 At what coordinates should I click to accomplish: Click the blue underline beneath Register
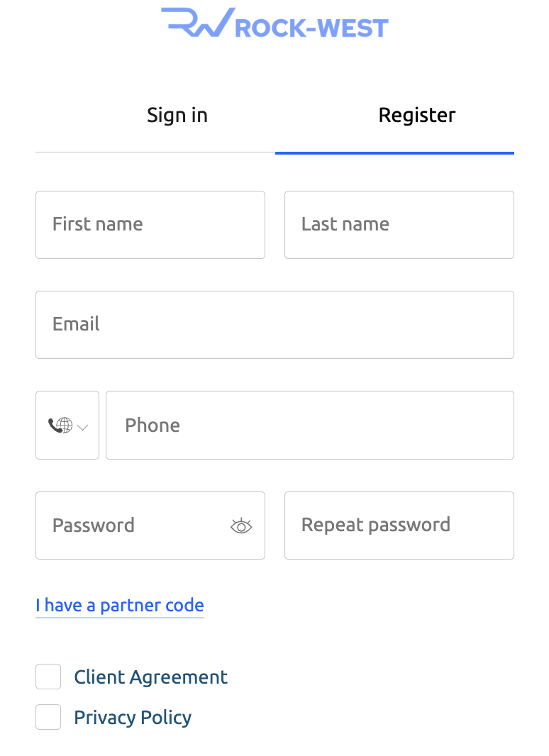pos(394,153)
